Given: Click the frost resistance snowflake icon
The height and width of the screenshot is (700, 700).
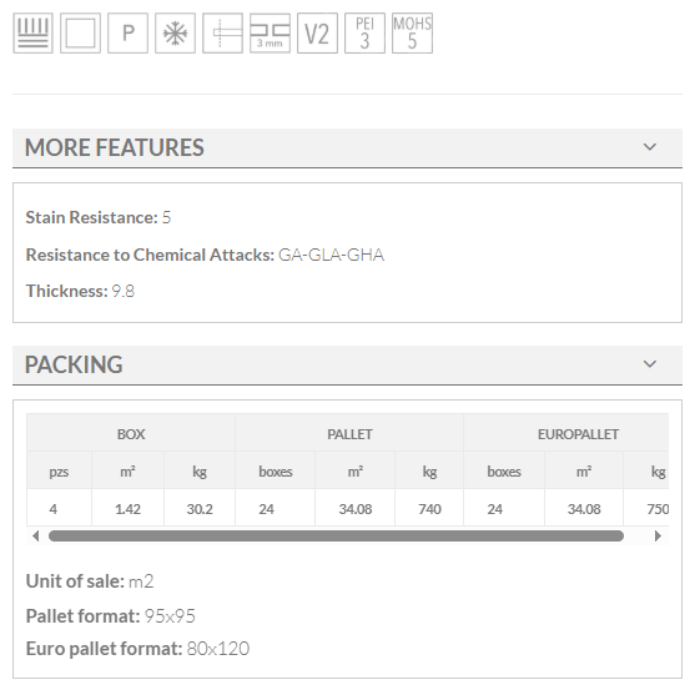Looking at the screenshot, I should pyautogui.click(x=174, y=33).
